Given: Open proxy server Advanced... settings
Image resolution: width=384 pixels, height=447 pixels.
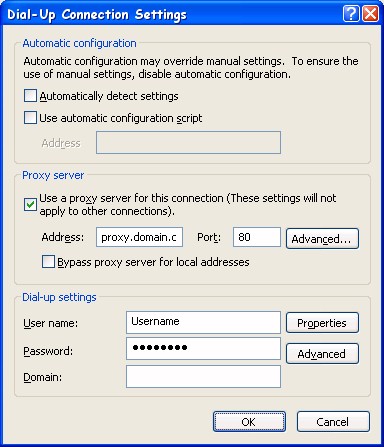Looking at the screenshot, I should (322, 238).
